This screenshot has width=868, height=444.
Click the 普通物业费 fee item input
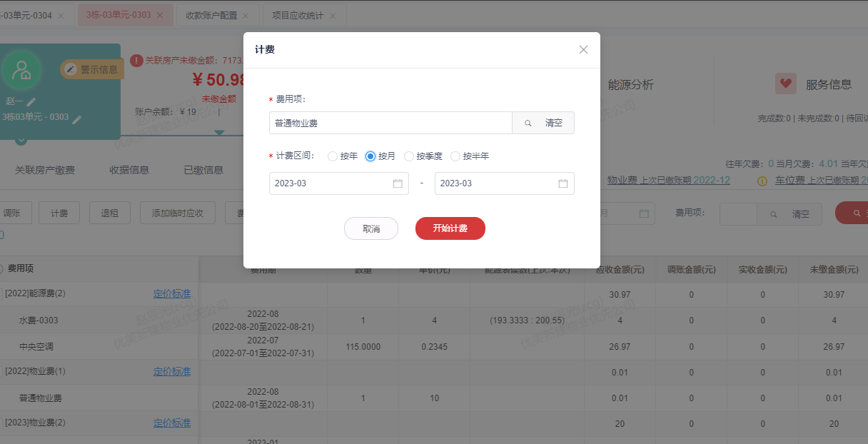pyautogui.click(x=390, y=123)
